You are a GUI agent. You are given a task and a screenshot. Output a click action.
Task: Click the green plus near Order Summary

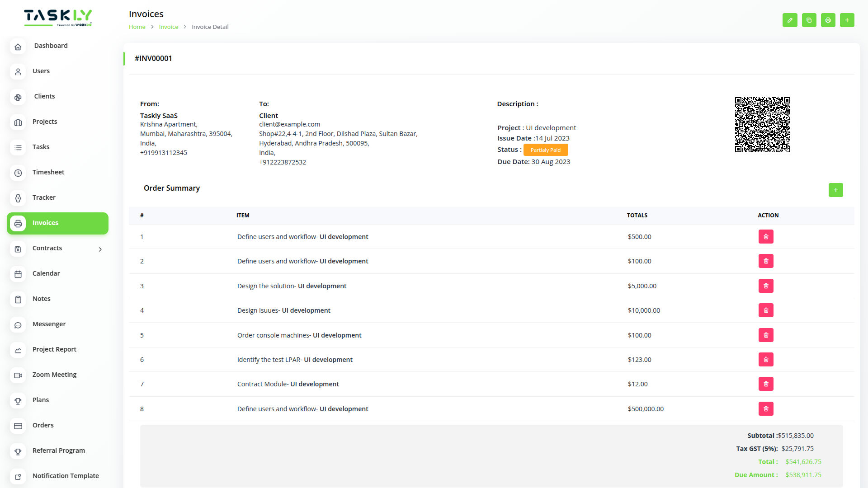[835, 190]
